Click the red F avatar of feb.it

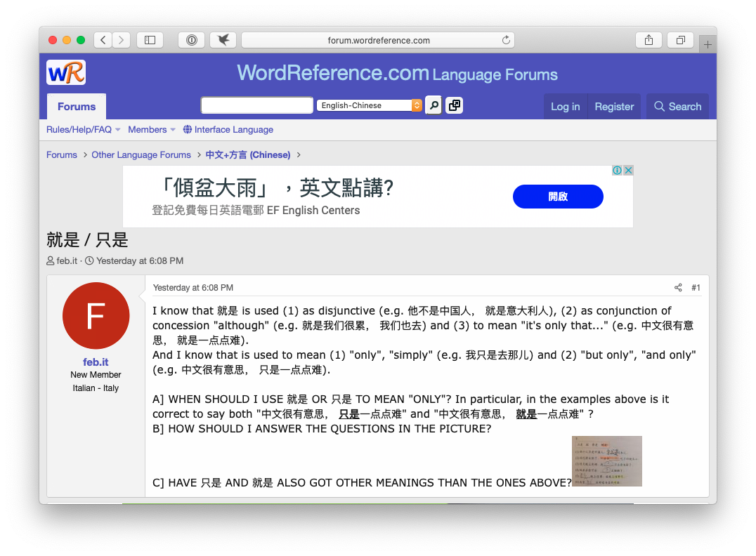[96, 316]
